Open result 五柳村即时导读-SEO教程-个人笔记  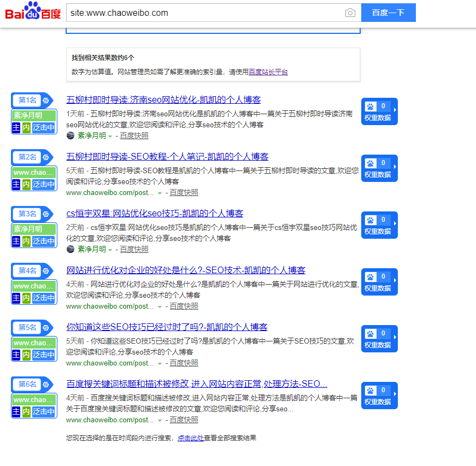(167, 156)
